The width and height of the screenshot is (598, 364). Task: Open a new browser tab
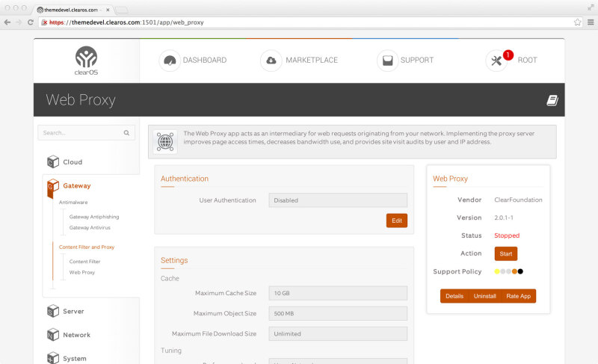pos(122,10)
